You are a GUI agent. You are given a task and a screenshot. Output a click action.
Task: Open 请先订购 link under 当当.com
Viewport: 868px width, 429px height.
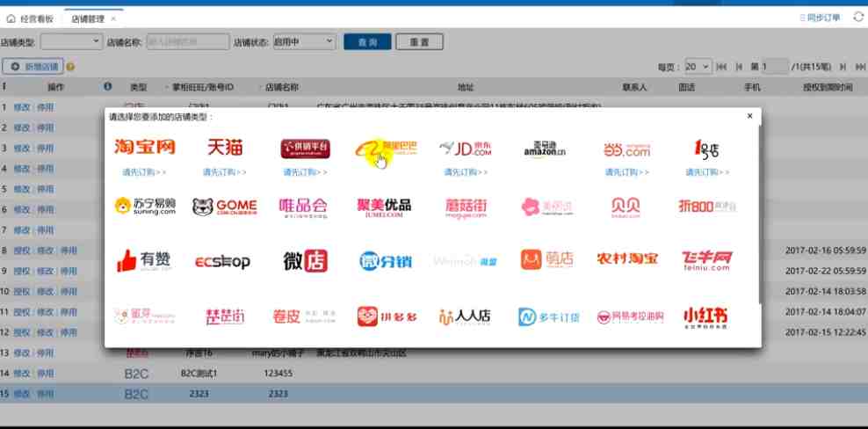click(x=626, y=171)
